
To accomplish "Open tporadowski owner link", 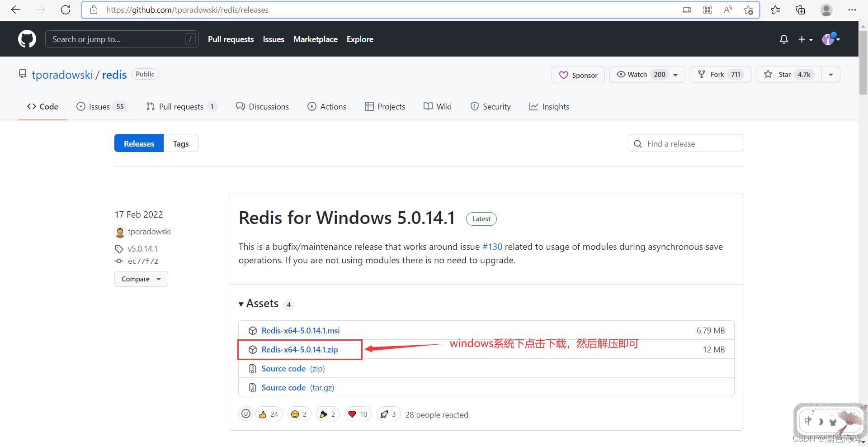I will 62,75.
